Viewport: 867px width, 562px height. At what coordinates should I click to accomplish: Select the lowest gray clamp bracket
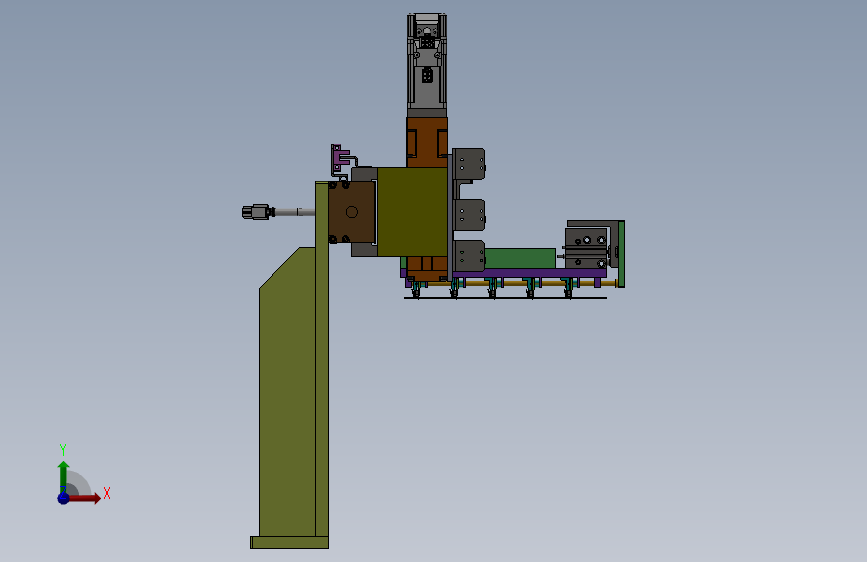click(469, 256)
